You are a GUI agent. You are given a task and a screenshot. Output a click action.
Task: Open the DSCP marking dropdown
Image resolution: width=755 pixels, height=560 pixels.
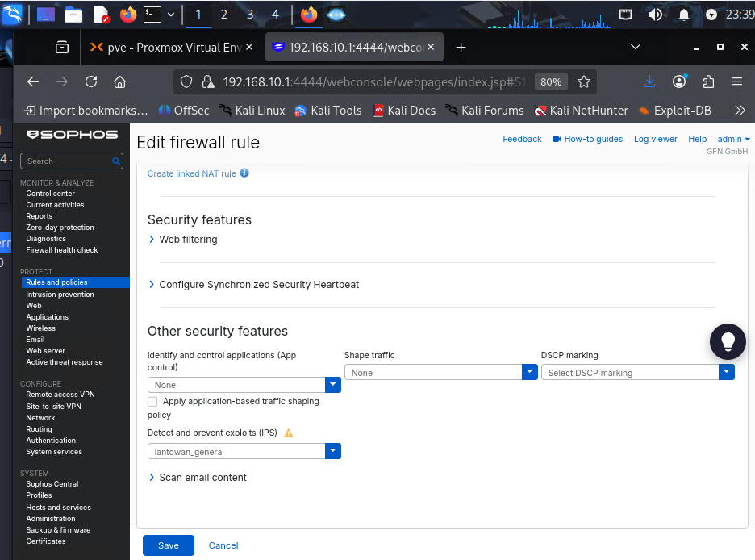[726, 373]
